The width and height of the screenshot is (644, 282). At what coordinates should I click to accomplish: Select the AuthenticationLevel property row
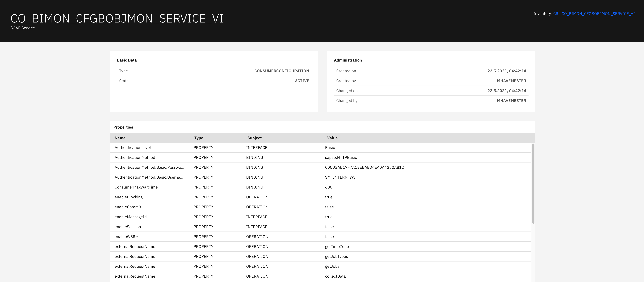click(x=133, y=148)
